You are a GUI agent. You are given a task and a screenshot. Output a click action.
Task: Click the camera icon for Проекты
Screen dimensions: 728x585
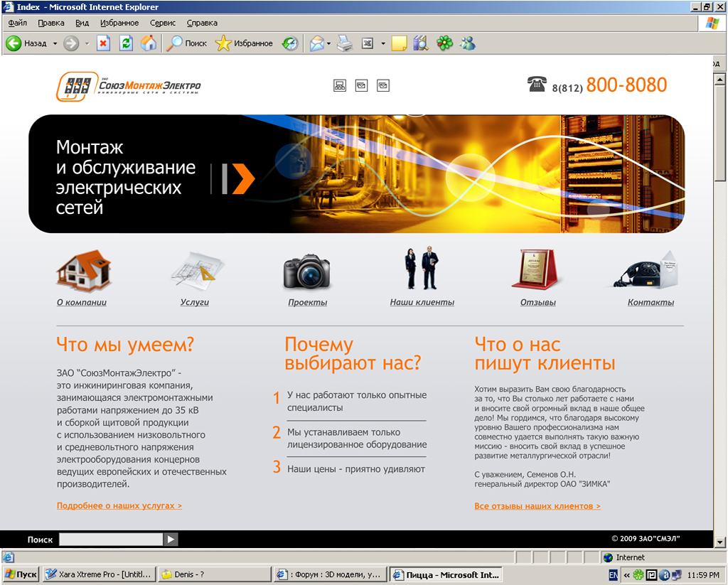[x=306, y=272]
